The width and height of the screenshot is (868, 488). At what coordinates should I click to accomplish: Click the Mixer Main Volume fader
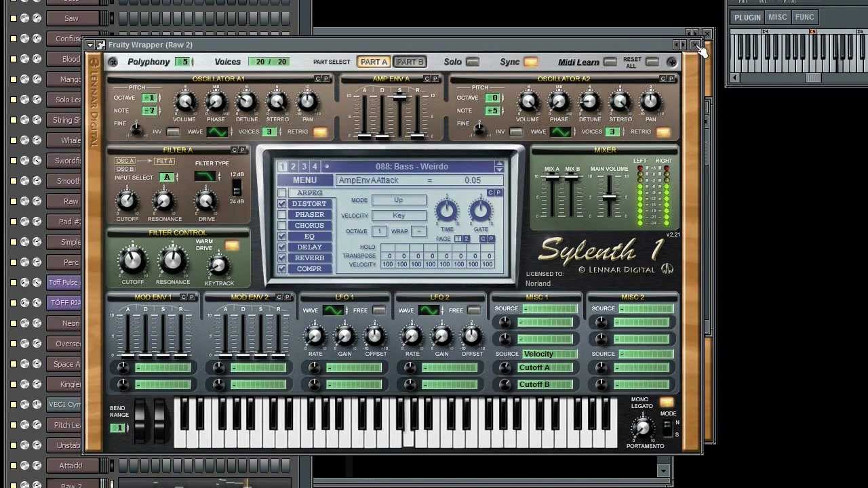(x=609, y=197)
